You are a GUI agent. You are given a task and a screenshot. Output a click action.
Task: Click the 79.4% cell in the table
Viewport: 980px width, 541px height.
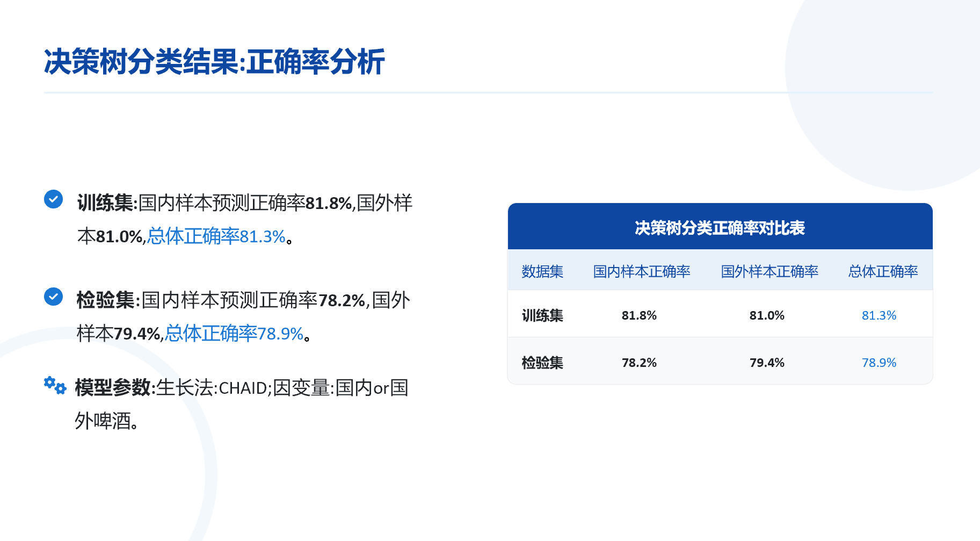[x=767, y=363]
